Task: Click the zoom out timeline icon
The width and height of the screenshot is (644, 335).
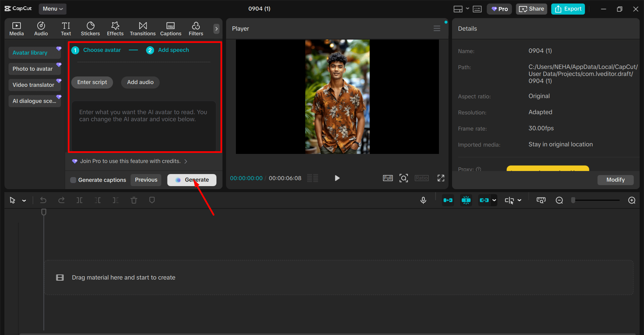Action: (x=559, y=200)
